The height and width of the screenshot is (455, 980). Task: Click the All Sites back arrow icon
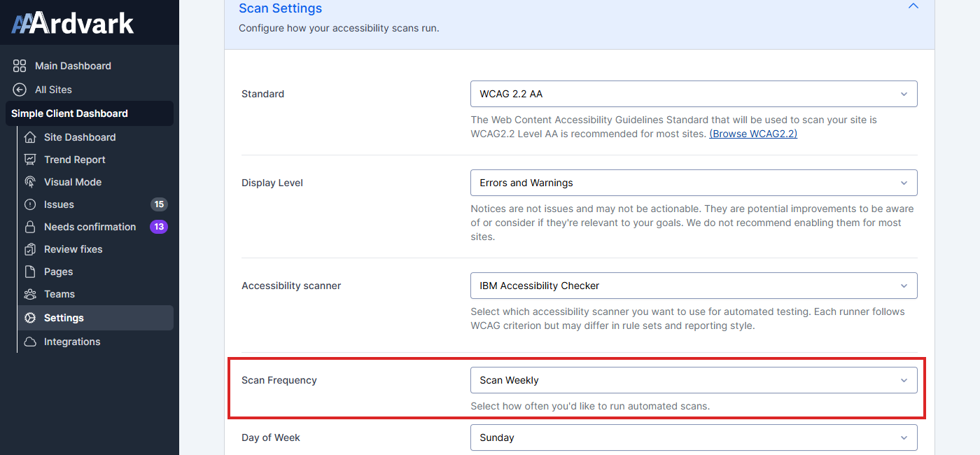[x=20, y=90]
